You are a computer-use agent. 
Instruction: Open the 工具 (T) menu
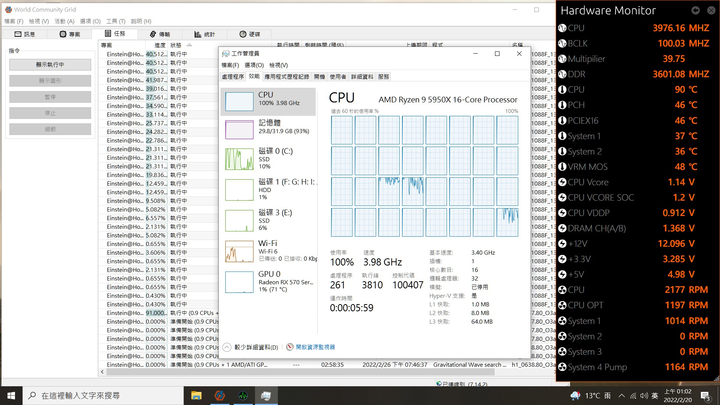[x=116, y=21]
